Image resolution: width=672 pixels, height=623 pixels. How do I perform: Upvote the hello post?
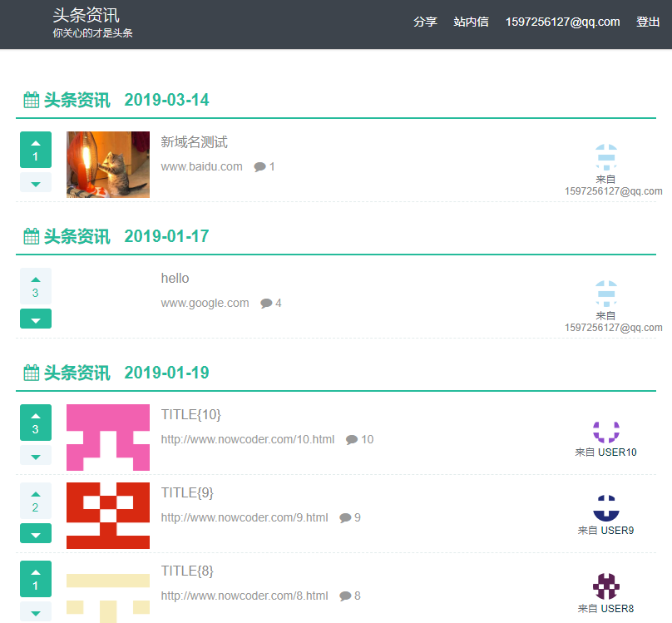[35, 286]
